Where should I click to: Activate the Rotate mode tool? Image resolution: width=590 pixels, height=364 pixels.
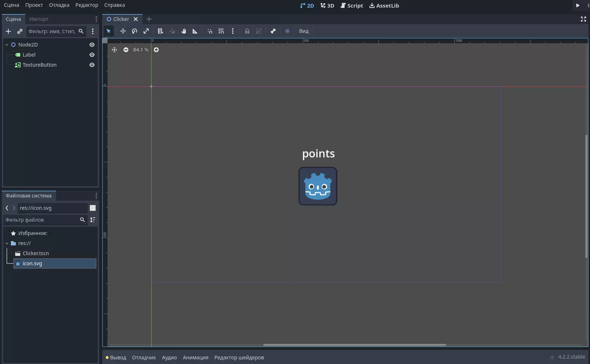[x=135, y=31]
